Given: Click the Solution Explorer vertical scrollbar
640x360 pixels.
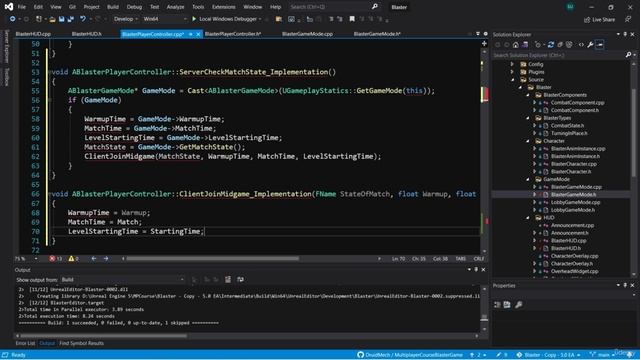Looking at the screenshot, I should (634, 133).
